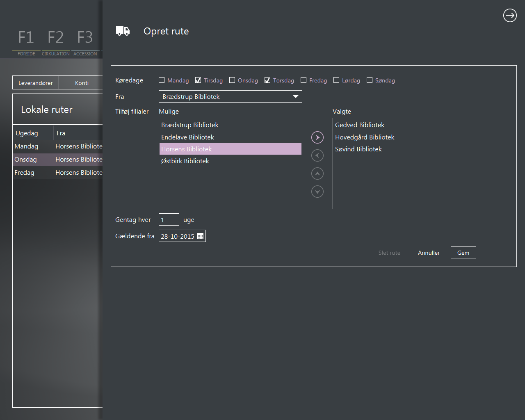Uncheck the Tirsdag checkbox
Viewport: 525px width, 420px height.
[198, 80]
